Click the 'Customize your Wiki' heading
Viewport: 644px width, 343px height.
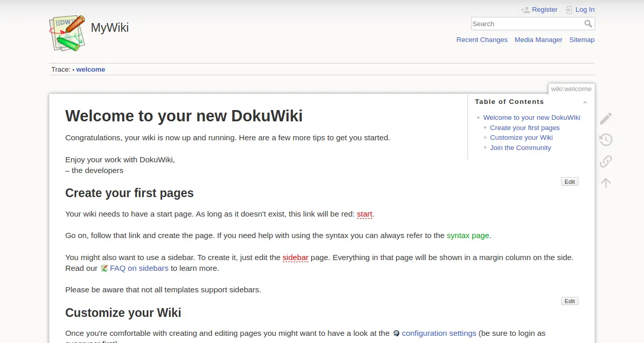click(123, 313)
